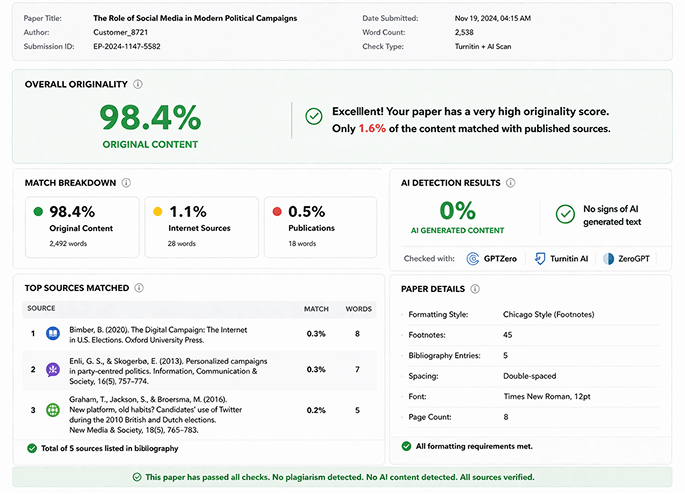685x494 pixels.
Task: Click blue book icon for Bimber source
Action: pos(52,334)
